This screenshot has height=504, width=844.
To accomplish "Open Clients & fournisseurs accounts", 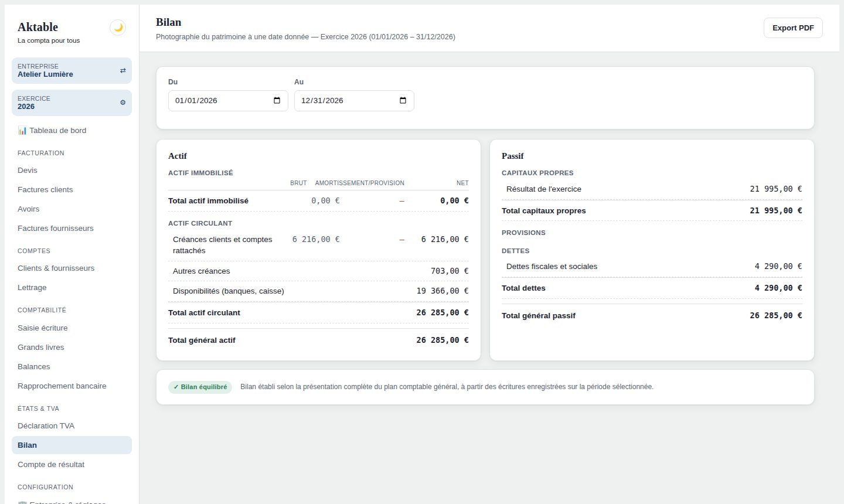I will (x=72, y=268).
